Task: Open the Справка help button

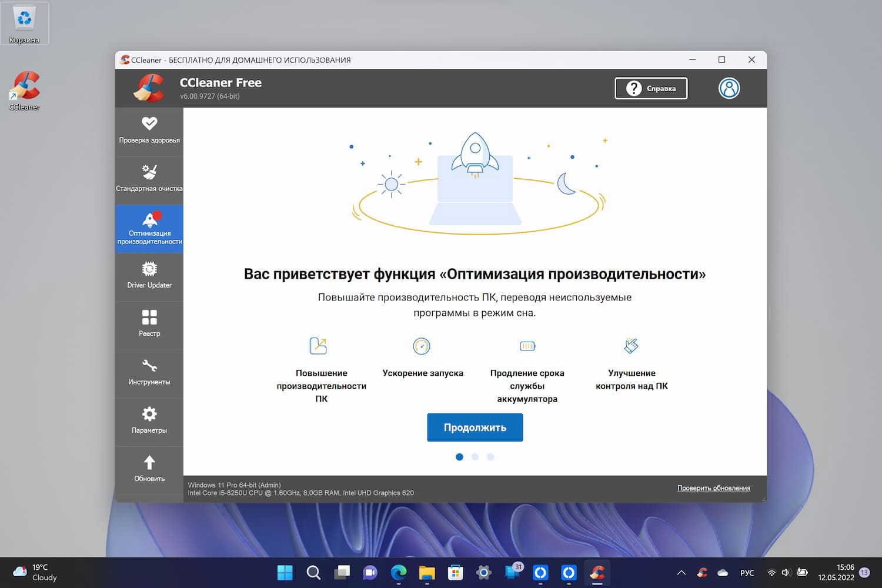Action: [651, 88]
